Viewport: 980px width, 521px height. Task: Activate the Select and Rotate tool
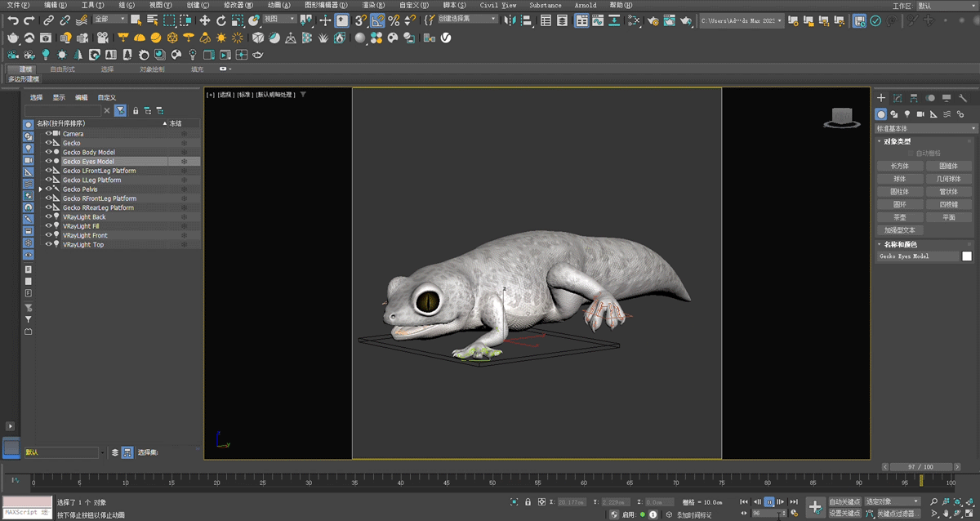tap(221, 20)
